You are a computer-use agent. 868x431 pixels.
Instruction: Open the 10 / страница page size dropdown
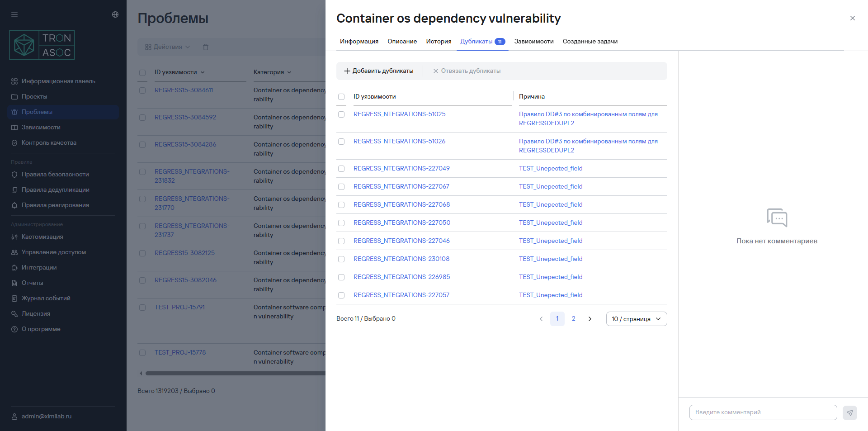coord(636,319)
